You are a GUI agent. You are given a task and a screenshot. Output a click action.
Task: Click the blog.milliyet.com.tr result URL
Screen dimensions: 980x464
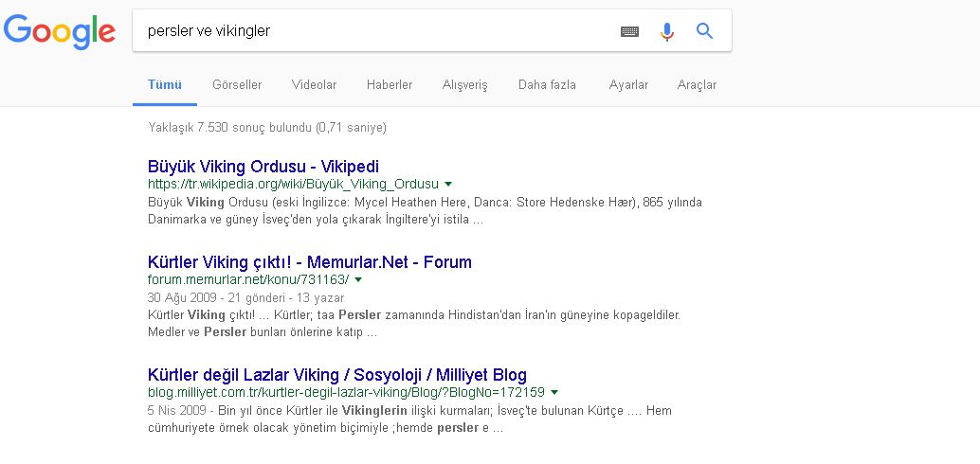(346, 393)
